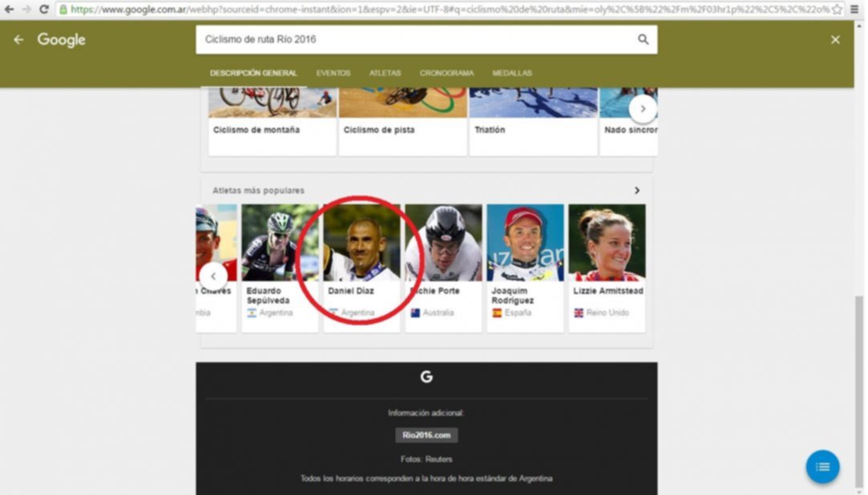Click the browser back arrow

pyautogui.click(x=9, y=10)
